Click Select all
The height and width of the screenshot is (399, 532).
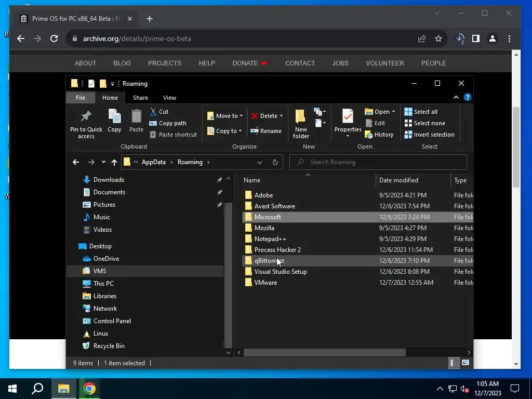point(421,112)
